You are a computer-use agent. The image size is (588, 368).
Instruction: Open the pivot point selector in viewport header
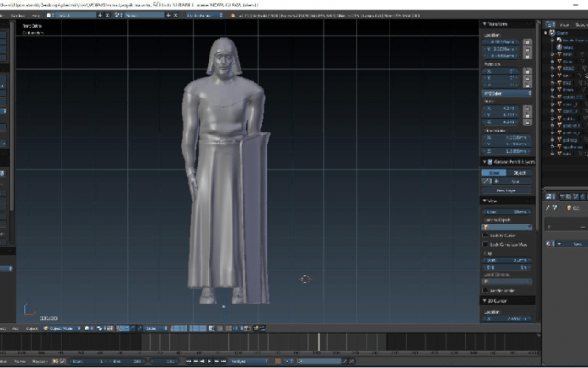coord(100,328)
